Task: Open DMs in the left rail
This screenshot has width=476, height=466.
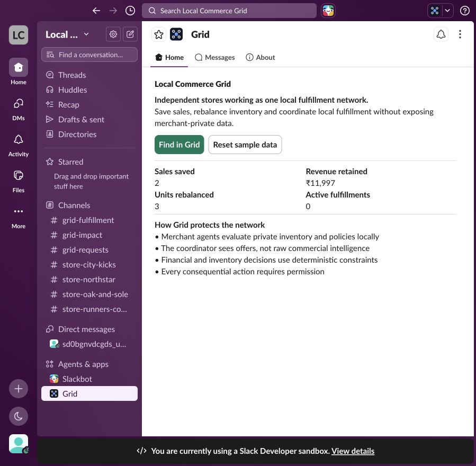Action: [19, 109]
